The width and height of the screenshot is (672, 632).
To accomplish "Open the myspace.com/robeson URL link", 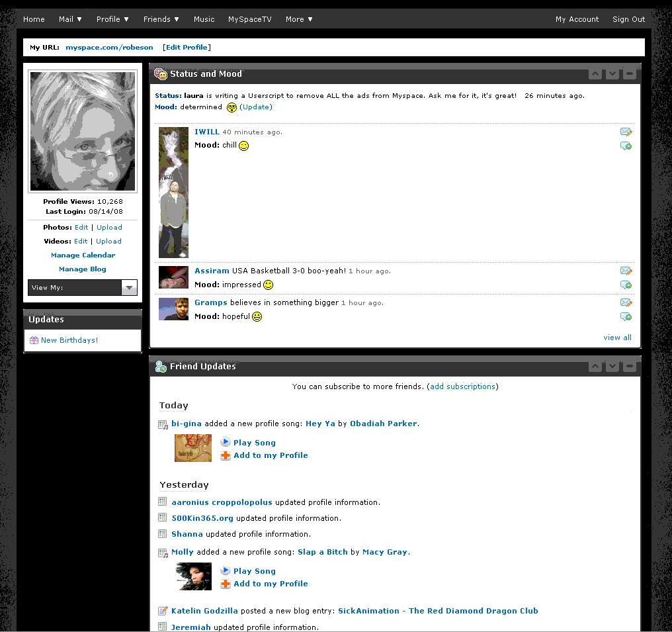I will (x=109, y=47).
